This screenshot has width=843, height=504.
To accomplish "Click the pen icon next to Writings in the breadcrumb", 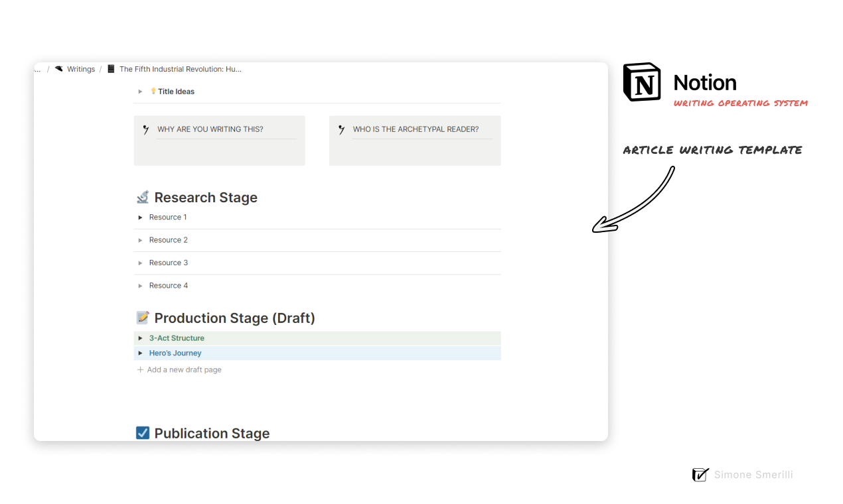I will [x=58, y=69].
